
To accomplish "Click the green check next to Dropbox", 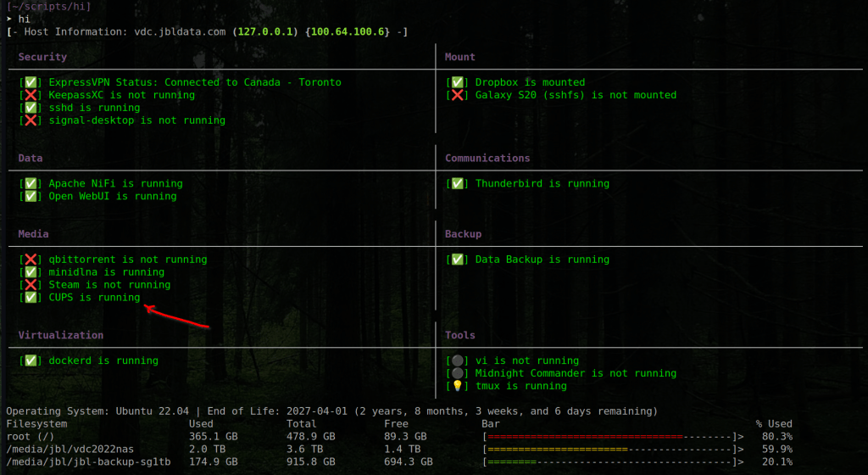I will [x=458, y=82].
